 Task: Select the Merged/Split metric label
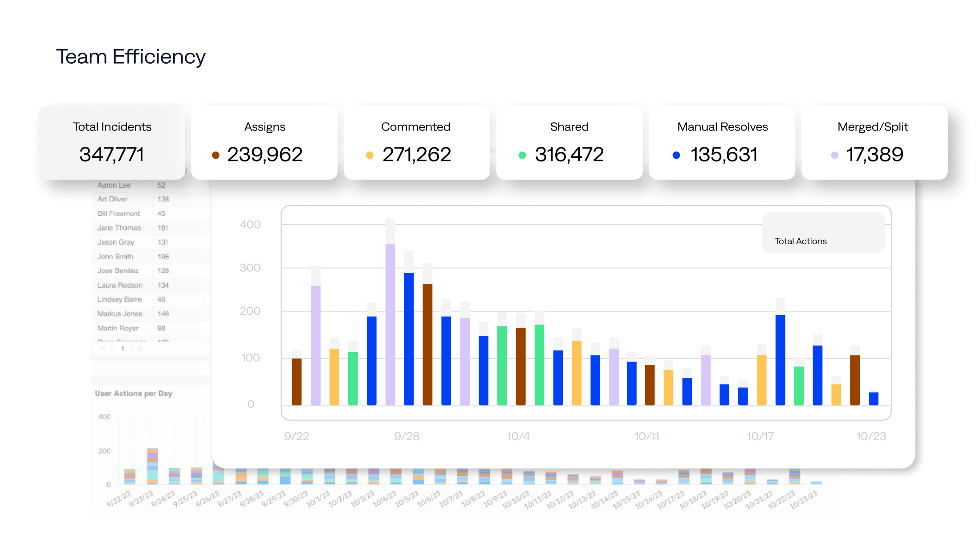(873, 127)
